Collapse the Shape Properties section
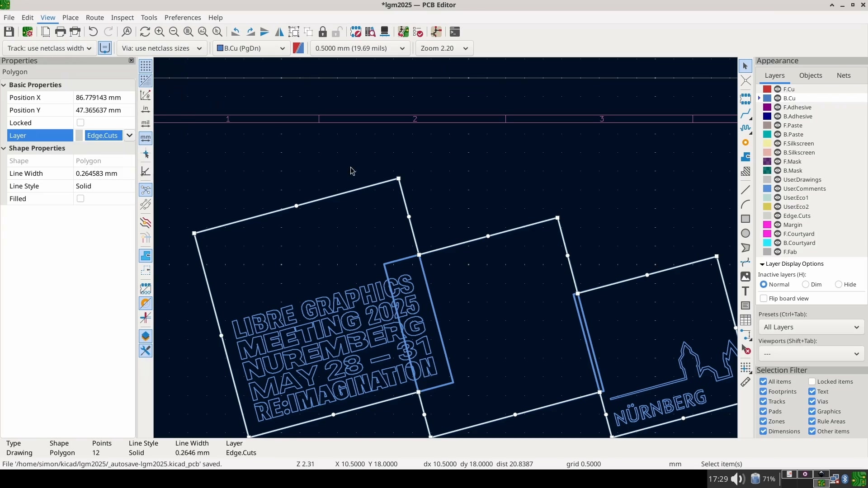This screenshot has width=868, height=488. (x=4, y=148)
